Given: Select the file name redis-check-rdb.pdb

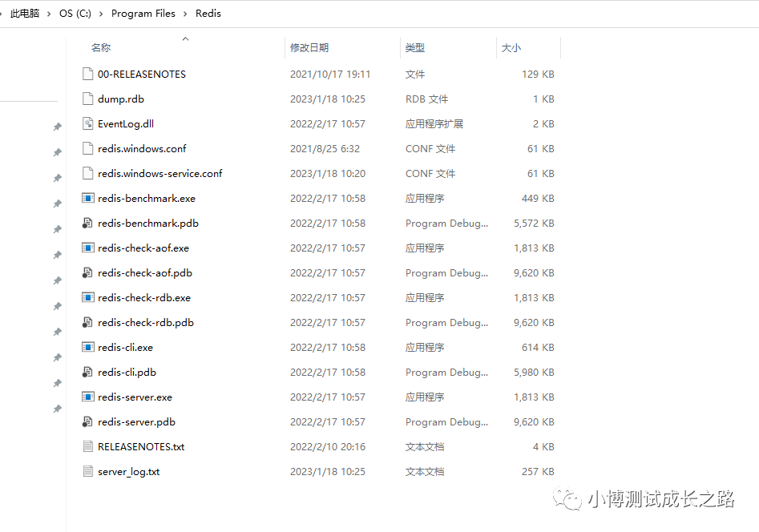Looking at the screenshot, I should tap(146, 322).
